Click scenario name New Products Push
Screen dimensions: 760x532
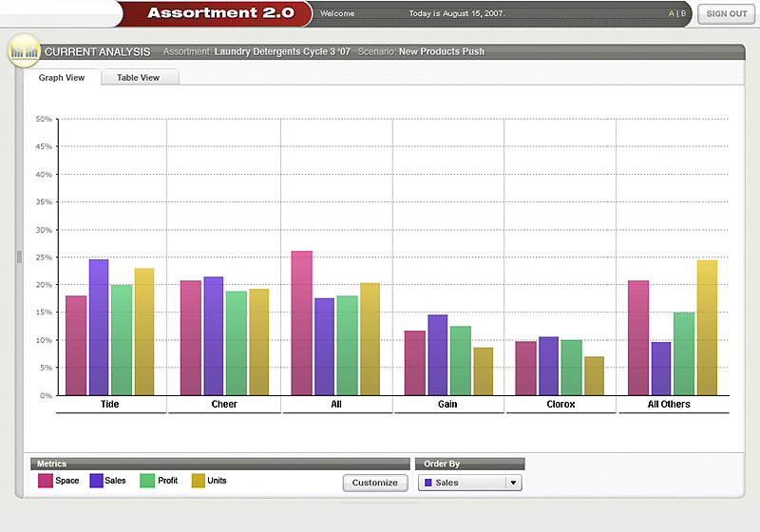pyautogui.click(x=442, y=51)
